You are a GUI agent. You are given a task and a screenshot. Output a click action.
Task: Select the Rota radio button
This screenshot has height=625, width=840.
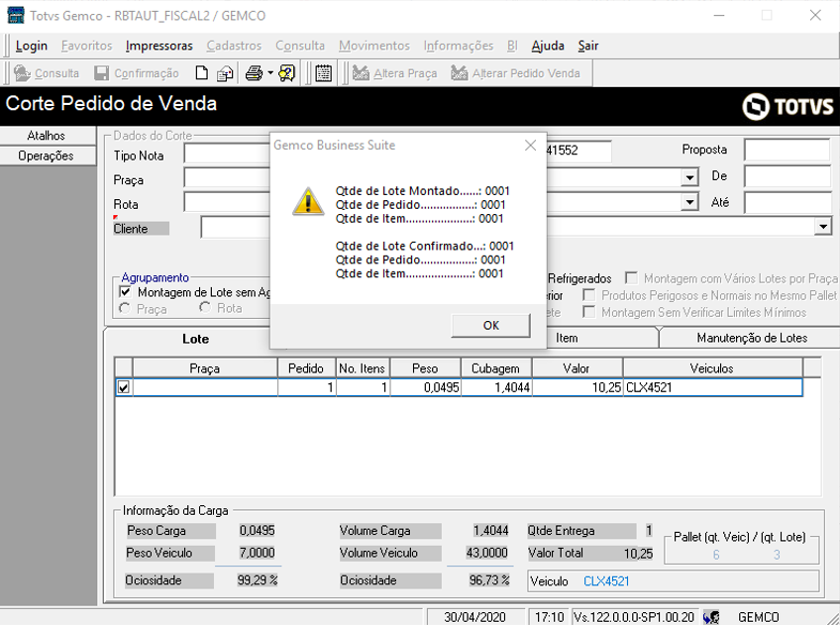click(205, 307)
